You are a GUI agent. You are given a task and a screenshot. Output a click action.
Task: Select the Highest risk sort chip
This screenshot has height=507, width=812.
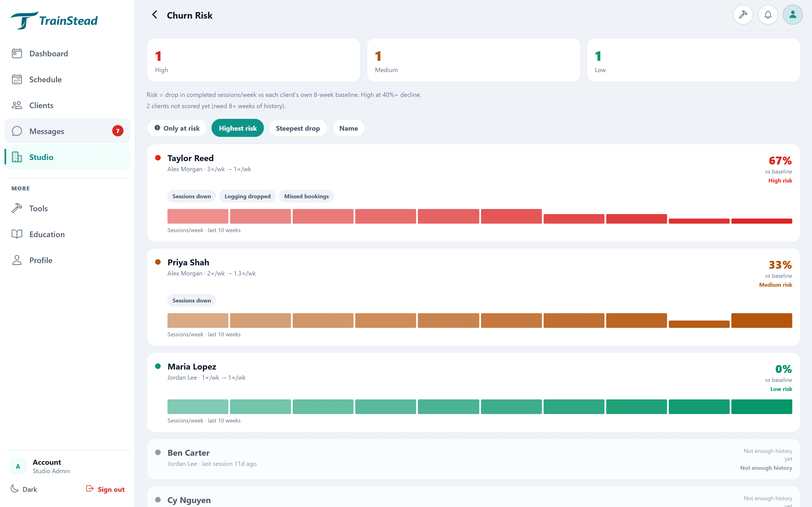(x=238, y=128)
